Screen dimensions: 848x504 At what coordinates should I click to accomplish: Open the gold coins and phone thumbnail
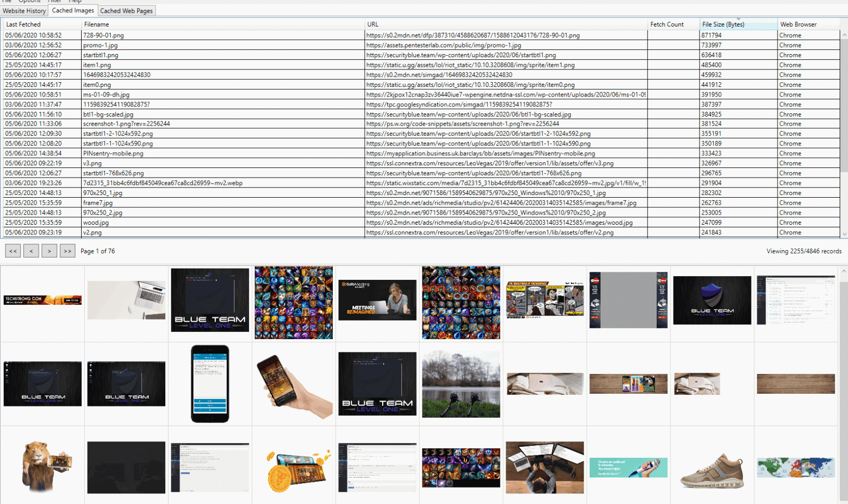click(298, 471)
